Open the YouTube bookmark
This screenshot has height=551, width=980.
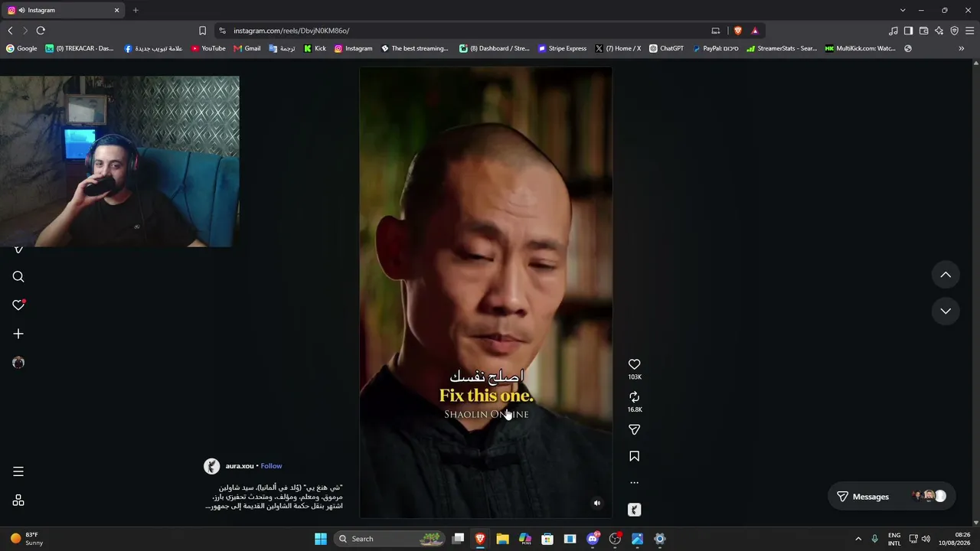pyautogui.click(x=208, y=48)
